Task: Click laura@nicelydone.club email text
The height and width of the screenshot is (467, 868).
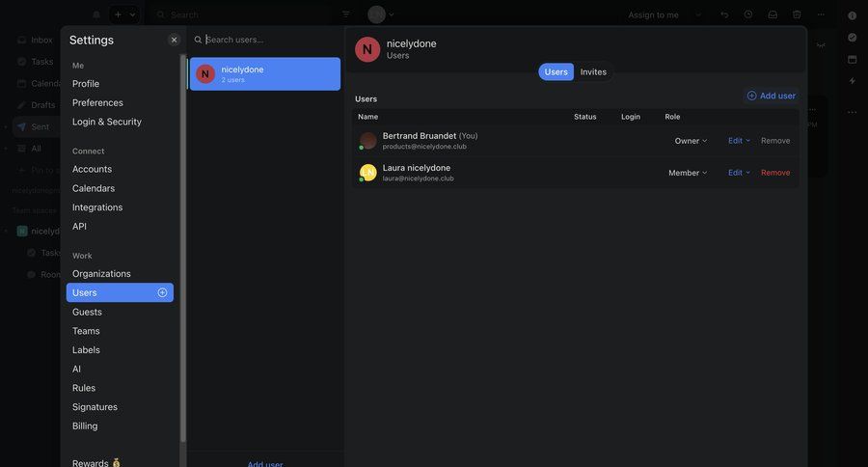Action: [x=418, y=179]
